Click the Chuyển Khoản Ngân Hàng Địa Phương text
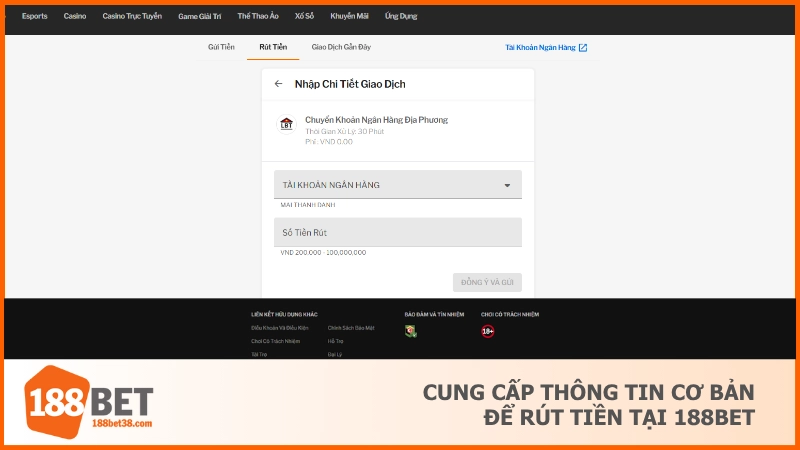800x450 pixels. 377,120
